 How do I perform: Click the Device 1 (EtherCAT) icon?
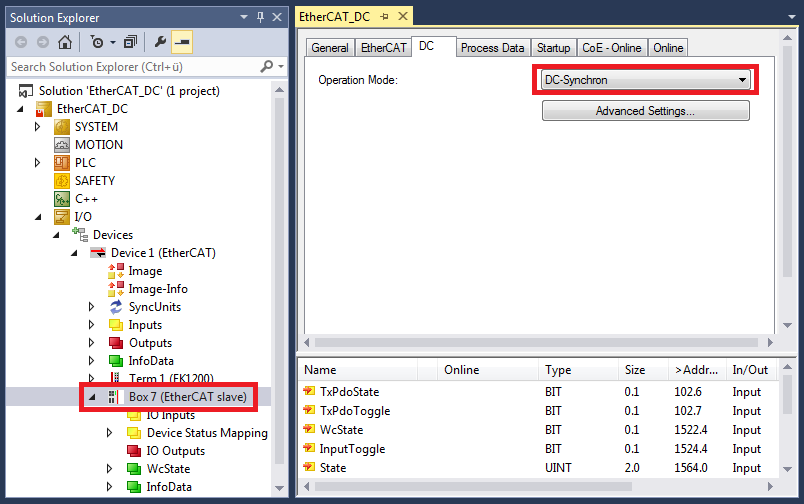pyautogui.click(x=98, y=252)
